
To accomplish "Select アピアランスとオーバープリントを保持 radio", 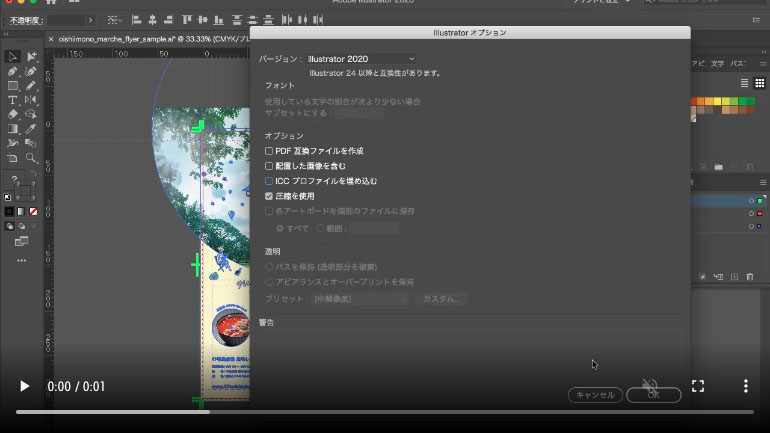I will 269,282.
